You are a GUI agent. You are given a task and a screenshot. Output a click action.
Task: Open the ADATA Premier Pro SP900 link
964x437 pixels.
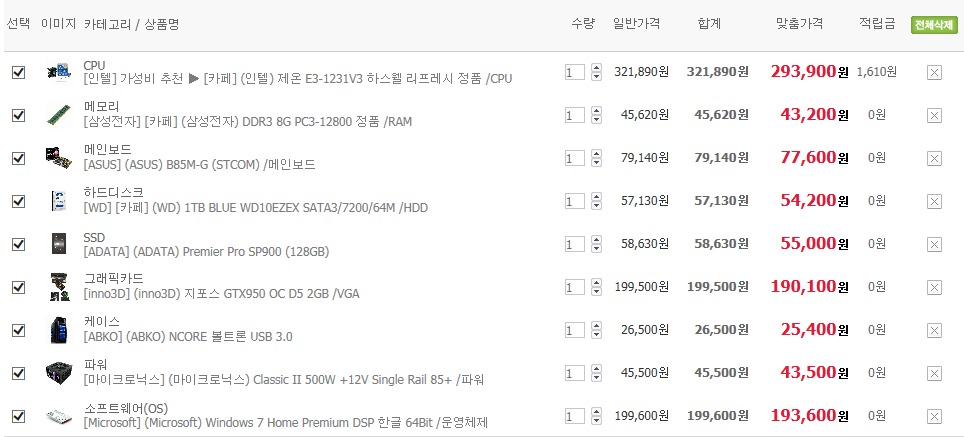pos(206,251)
